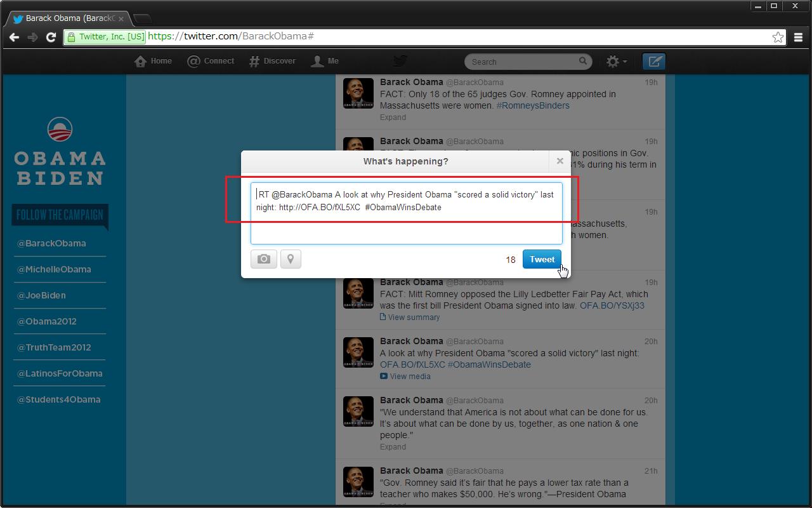This screenshot has height=508, width=812.
Task: Add a photo with the camera icon
Action: pos(264,259)
